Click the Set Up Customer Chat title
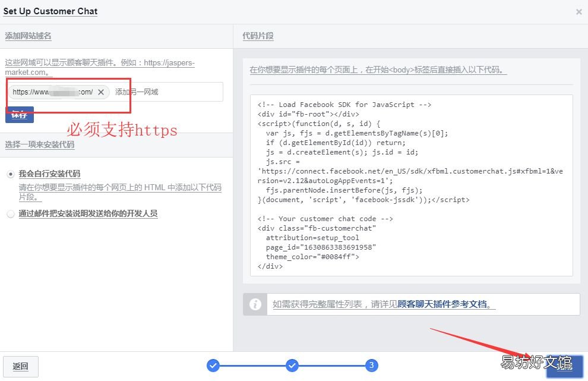The width and height of the screenshot is (588, 381). point(50,11)
